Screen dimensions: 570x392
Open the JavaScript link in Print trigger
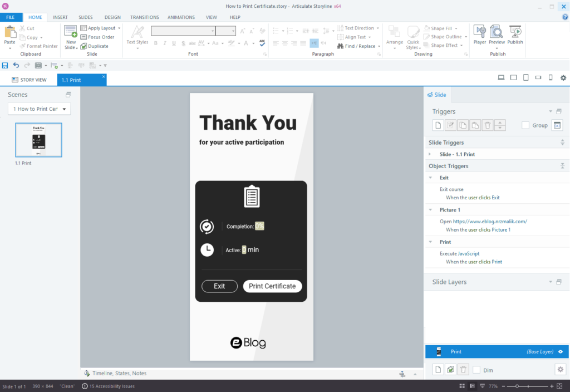pyautogui.click(x=469, y=253)
